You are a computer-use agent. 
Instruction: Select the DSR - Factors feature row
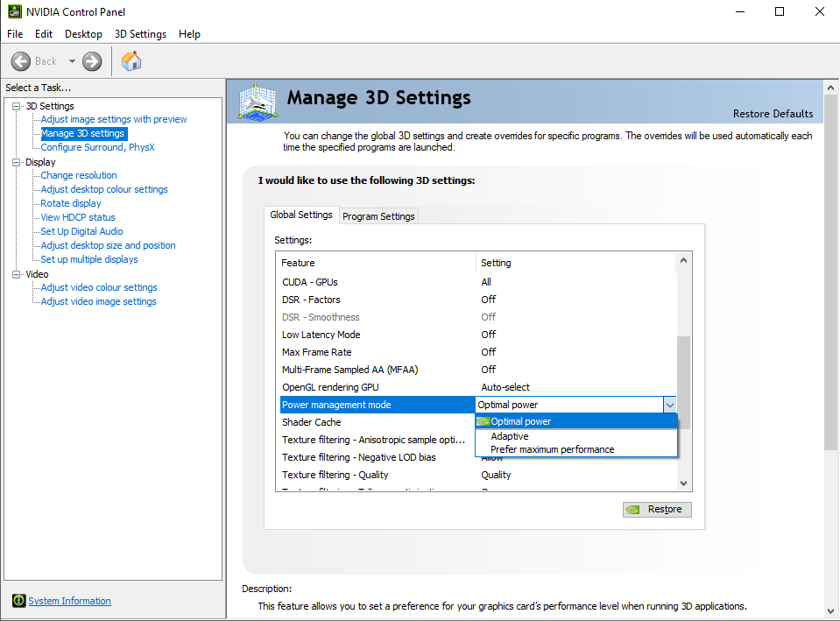[x=478, y=300]
